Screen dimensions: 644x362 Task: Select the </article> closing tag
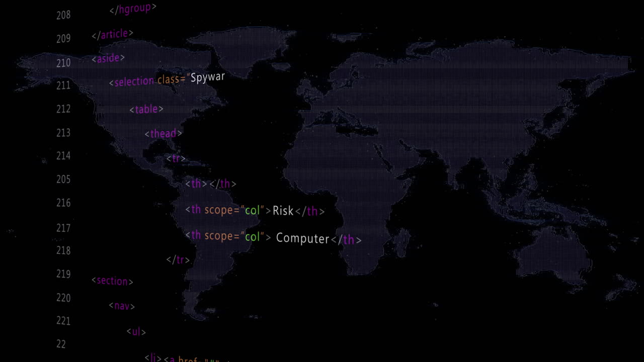(111, 33)
